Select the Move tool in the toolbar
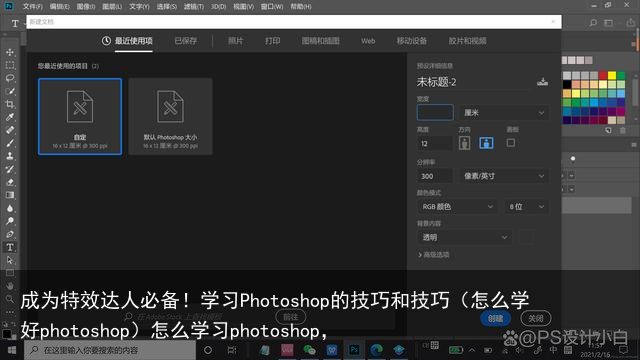The height and width of the screenshot is (360, 640). 10,52
